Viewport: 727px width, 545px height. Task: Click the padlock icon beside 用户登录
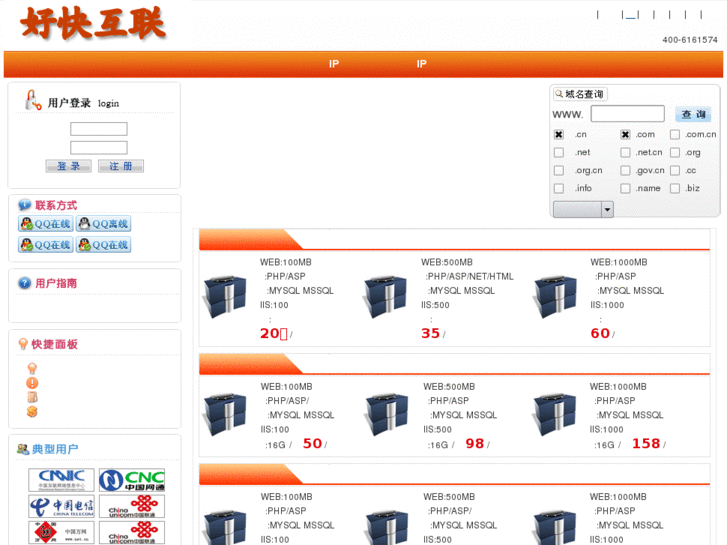coord(32,100)
